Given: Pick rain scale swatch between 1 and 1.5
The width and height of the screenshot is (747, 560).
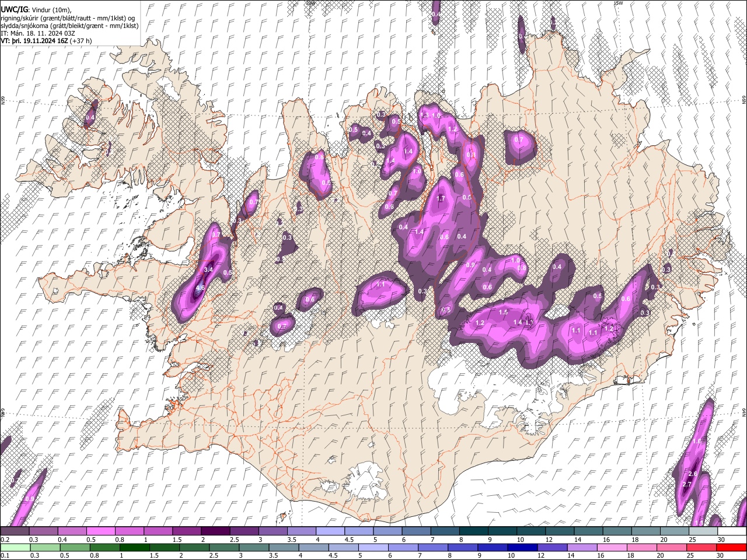Looking at the screenshot, I should pyautogui.click(x=134, y=547).
